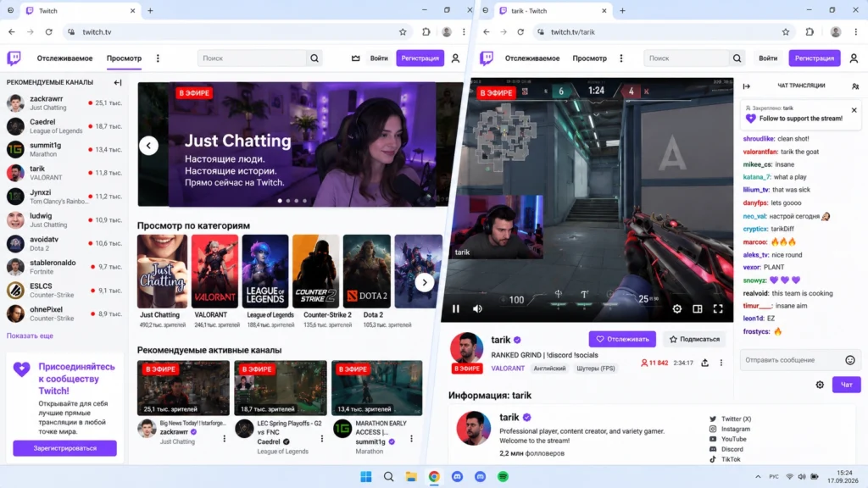Select first carousel dot indicator

click(x=280, y=201)
